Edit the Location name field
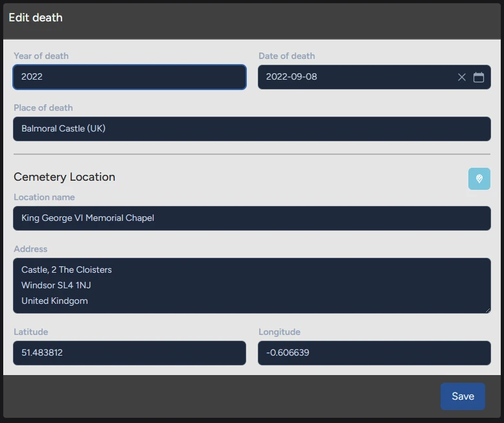Image resolution: width=504 pixels, height=423 pixels. [x=252, y=218]
